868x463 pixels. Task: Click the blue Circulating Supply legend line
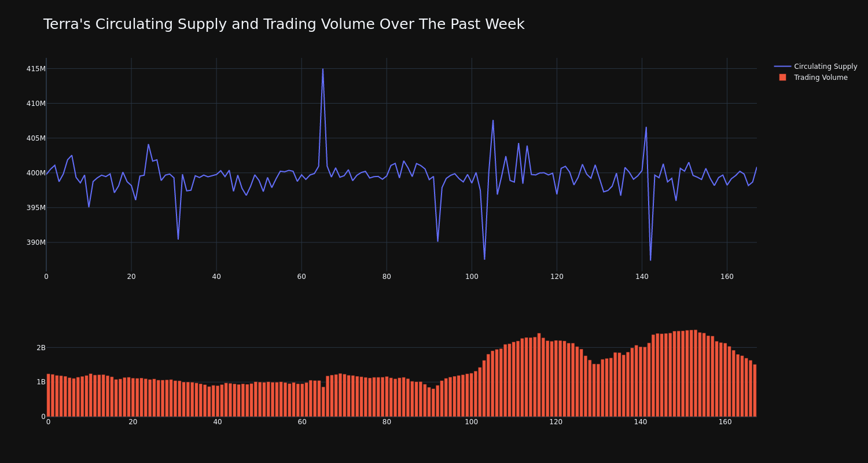click(x=782, y=67)
